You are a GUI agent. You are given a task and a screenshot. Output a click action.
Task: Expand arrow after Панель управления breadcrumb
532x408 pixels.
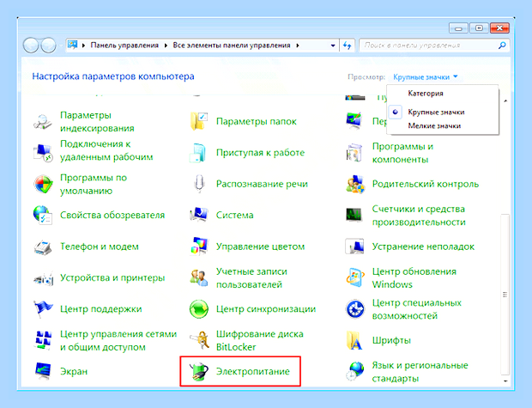166,46
